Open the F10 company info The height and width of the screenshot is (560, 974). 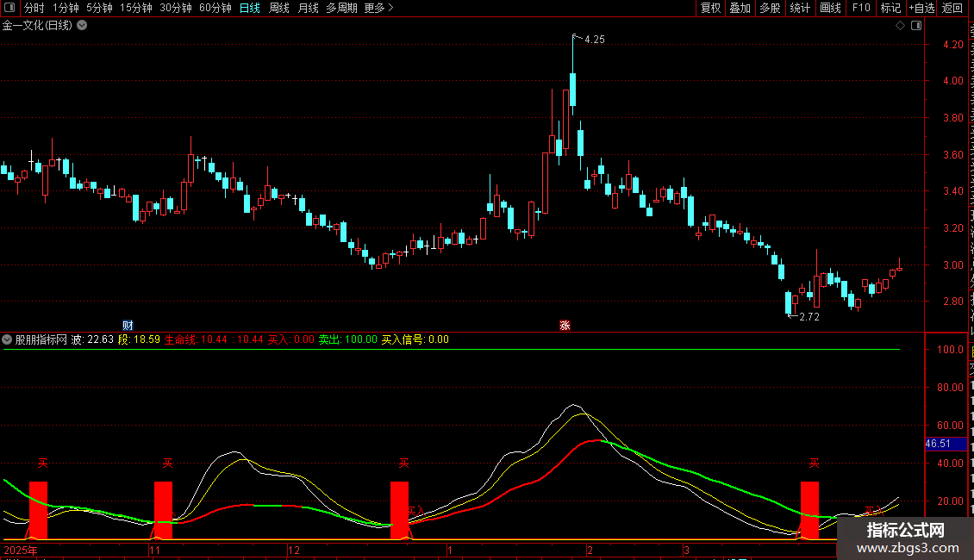(860, 8)
